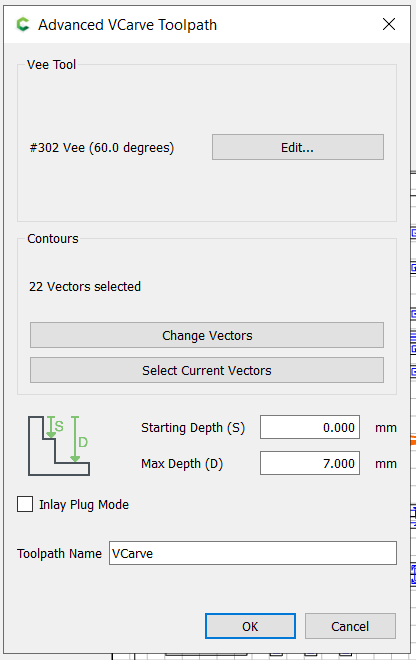Focus the Max Depth (D) value field
The image size is (416, 660).
point(310,463)
